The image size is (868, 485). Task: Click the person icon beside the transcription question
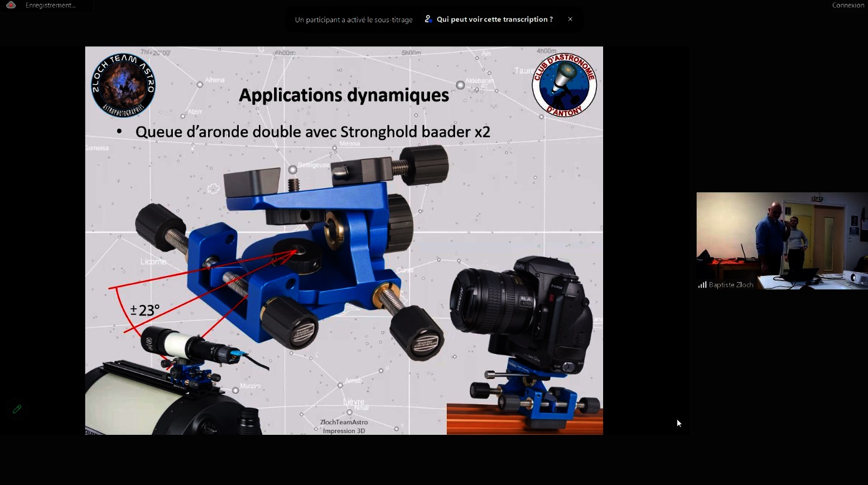tap(428, 19)
